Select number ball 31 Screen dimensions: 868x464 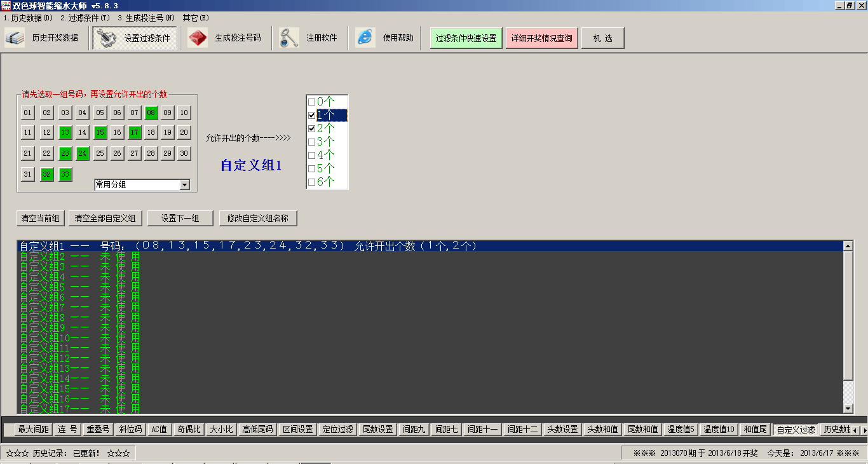27,174
